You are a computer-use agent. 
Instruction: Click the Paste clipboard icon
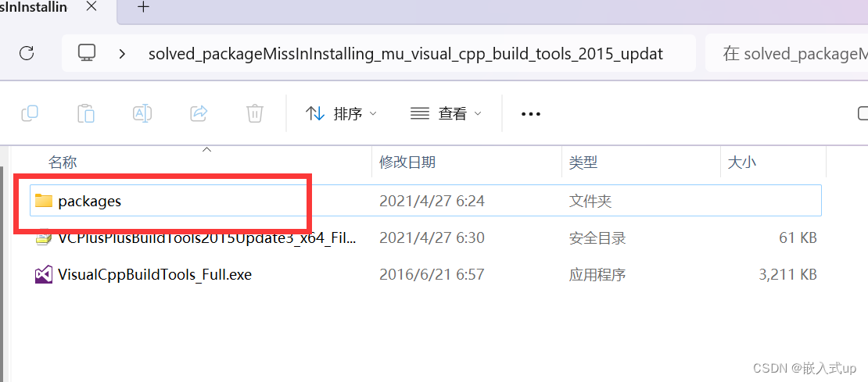86,113
